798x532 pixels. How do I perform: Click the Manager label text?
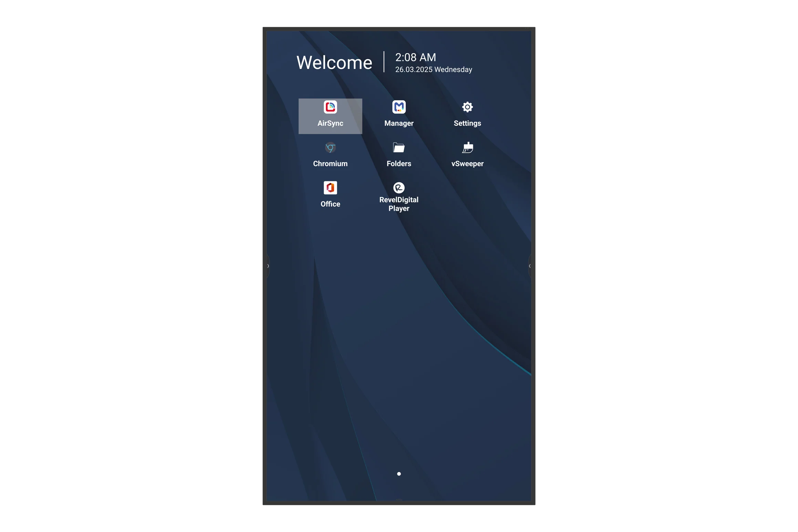point(399,123)
